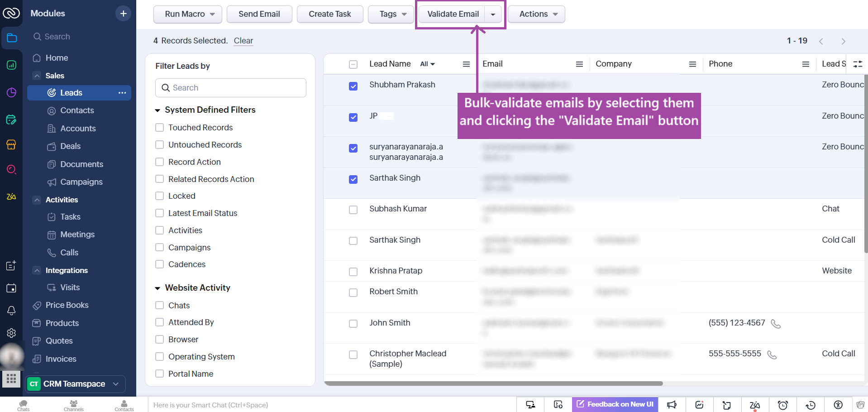Uncheck the Shubham Prakash lead checkbox

point(353,86)
